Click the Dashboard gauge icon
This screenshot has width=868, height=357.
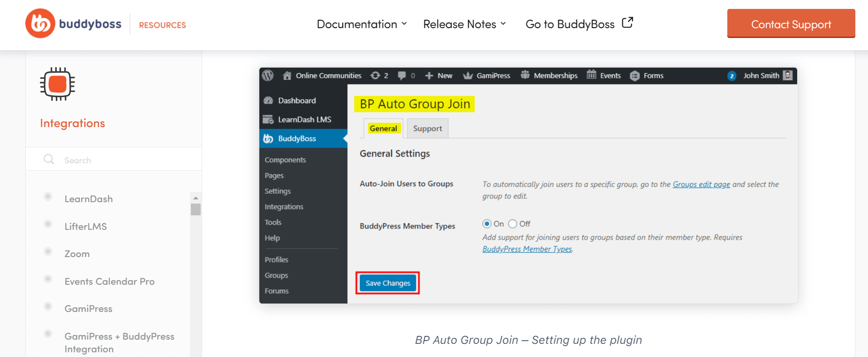(268, 100)
